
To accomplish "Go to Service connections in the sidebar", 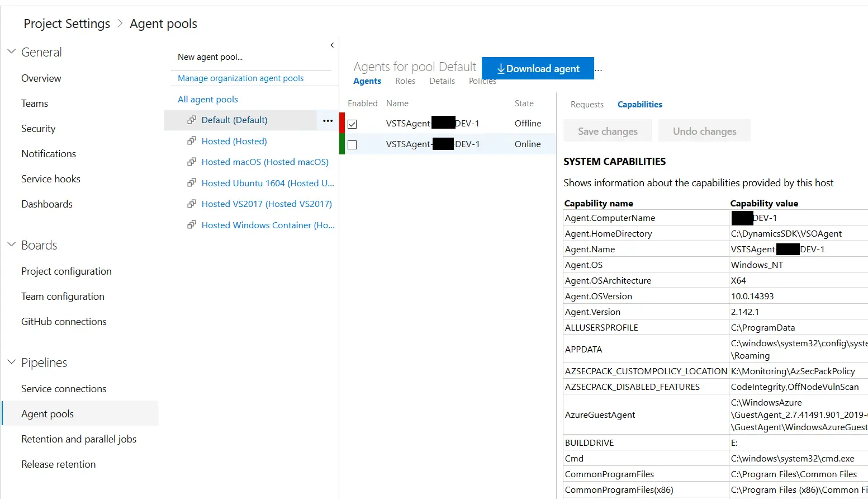I will pyautogui.click(x=64, y=389).
